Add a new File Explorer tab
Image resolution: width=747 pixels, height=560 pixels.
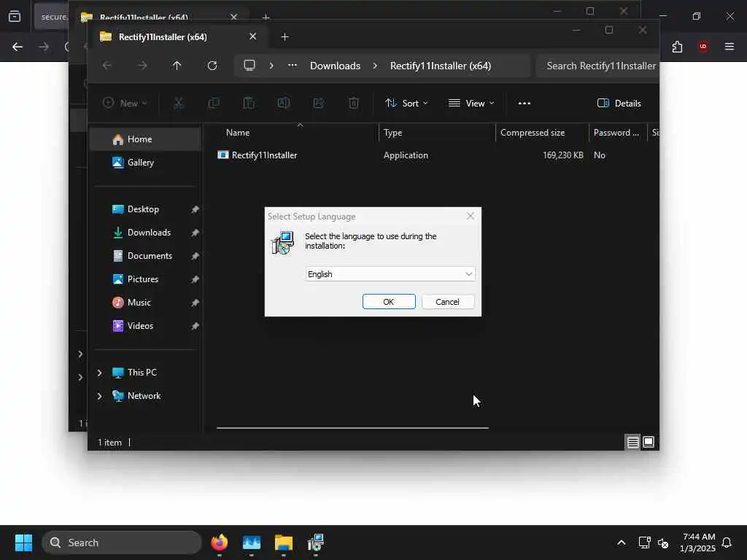285,36
